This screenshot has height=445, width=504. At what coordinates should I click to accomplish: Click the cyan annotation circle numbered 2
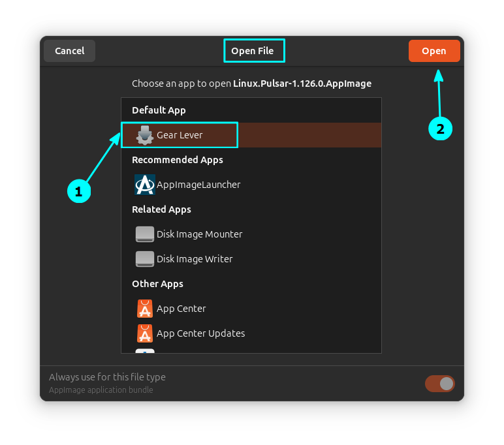[x=440, y=129]
